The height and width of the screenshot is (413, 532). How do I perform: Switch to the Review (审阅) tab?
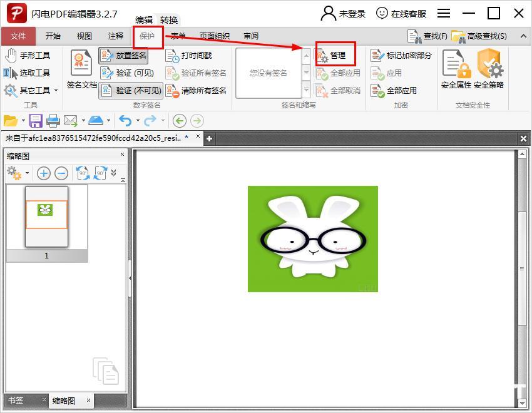[x=251, y=36]
